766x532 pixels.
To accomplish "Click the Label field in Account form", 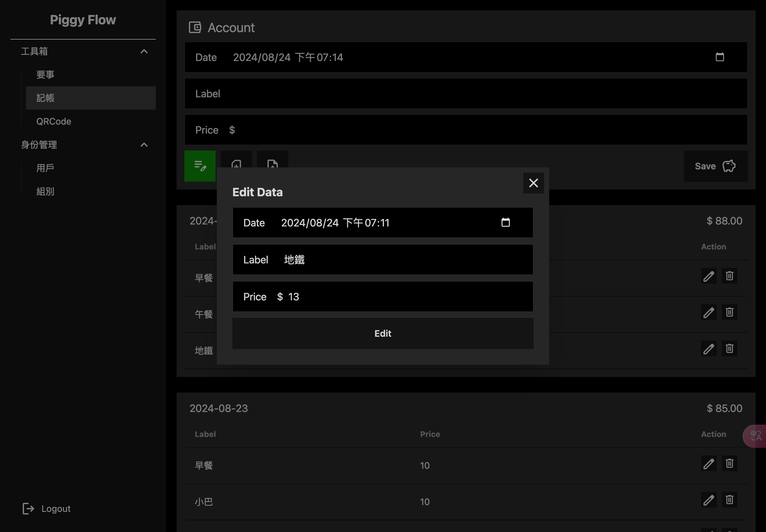I will pyautogui.click(x=466, y=94).
